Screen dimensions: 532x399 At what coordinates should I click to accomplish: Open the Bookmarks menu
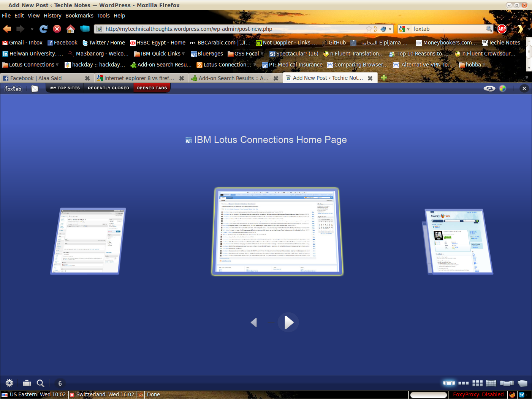point(79,16)
